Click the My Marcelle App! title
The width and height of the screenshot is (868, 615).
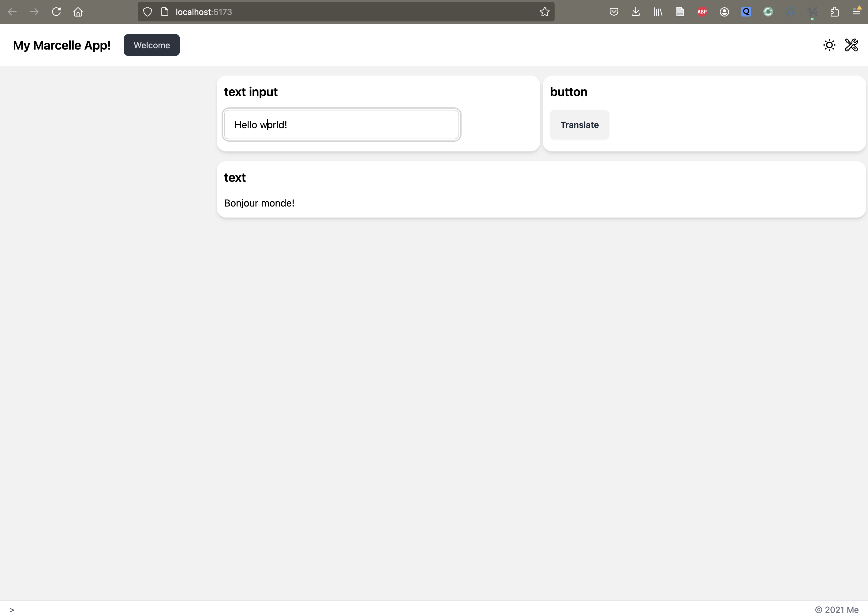coord(62,45)
